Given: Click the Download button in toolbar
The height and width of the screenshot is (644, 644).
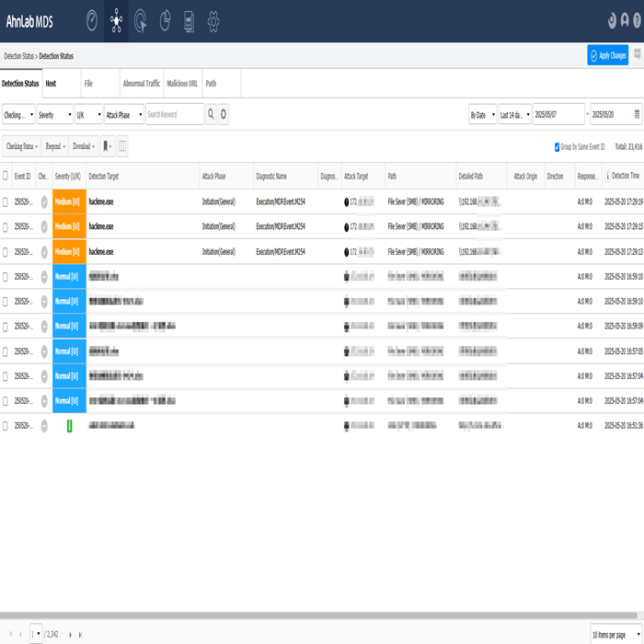Looking at the screenshot, I should 83,146.
